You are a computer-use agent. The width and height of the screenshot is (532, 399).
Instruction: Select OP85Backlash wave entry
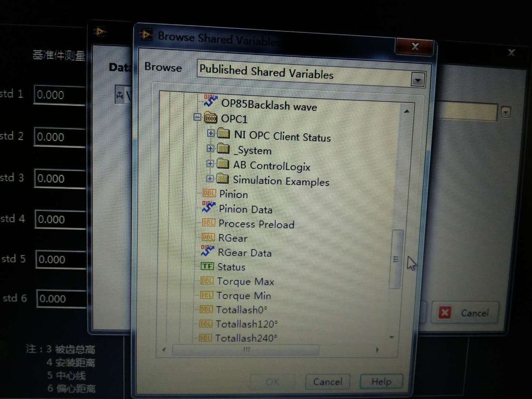(x=269, y=105)
